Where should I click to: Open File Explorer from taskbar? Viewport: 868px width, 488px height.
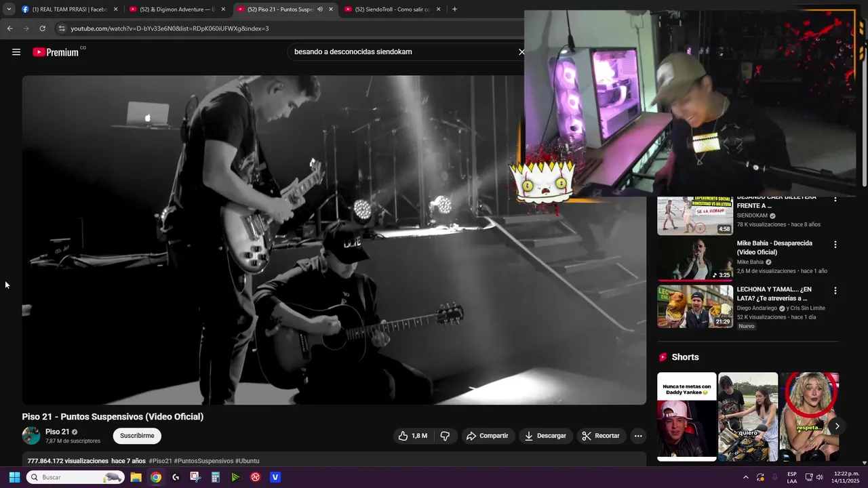(136, 477)
